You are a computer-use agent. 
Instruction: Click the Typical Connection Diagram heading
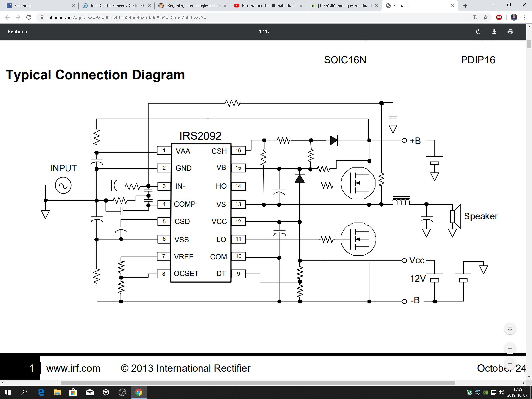coord(95,75)
